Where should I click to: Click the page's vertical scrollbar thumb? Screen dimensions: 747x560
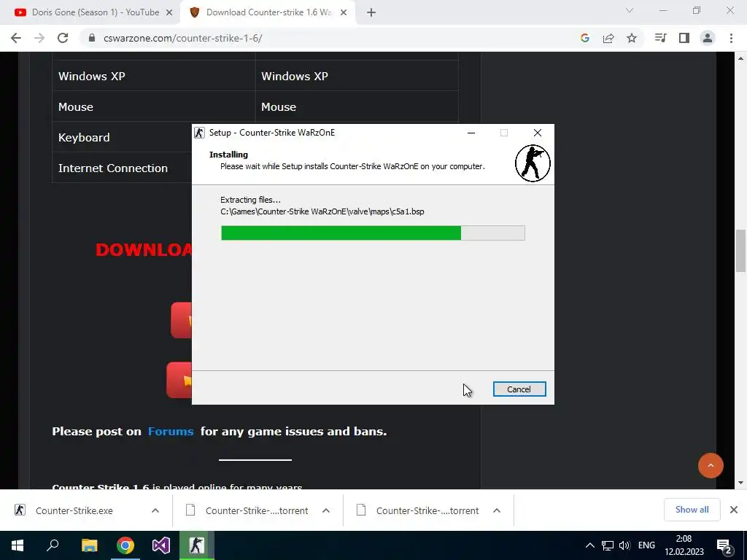click(x=740, y=251)
